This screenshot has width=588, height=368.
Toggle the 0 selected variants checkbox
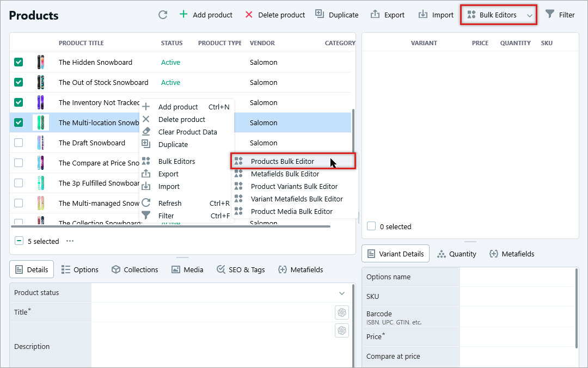tap(371, 226)
